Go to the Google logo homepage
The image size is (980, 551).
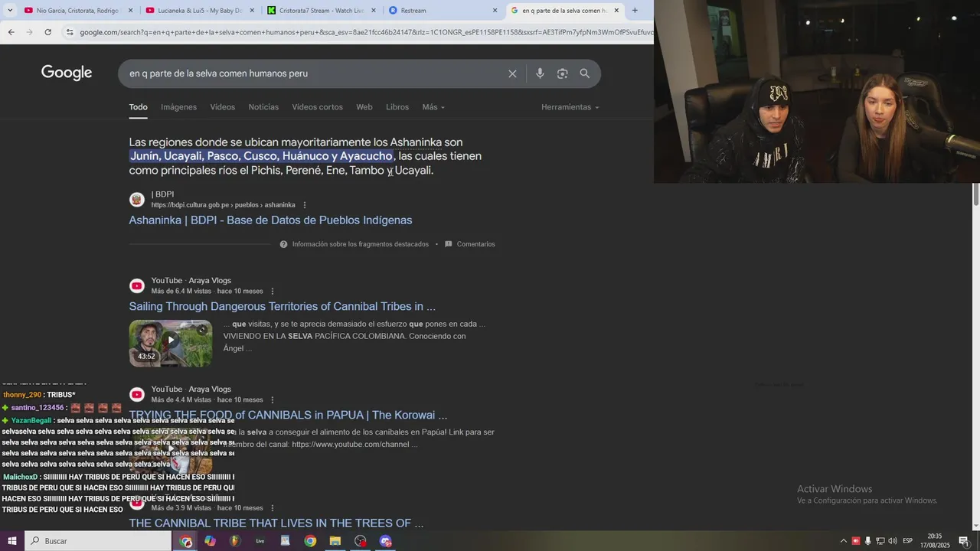(67, 73)
